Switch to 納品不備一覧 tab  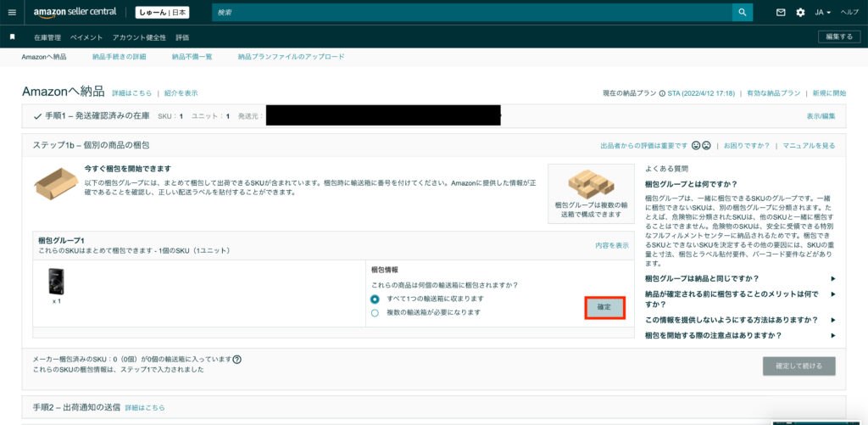point(192,57)
